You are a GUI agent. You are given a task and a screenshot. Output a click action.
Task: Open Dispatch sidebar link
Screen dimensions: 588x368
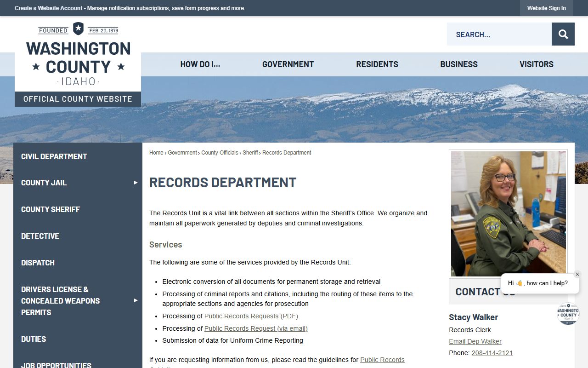pyautogui.click(x=38, y=263)
